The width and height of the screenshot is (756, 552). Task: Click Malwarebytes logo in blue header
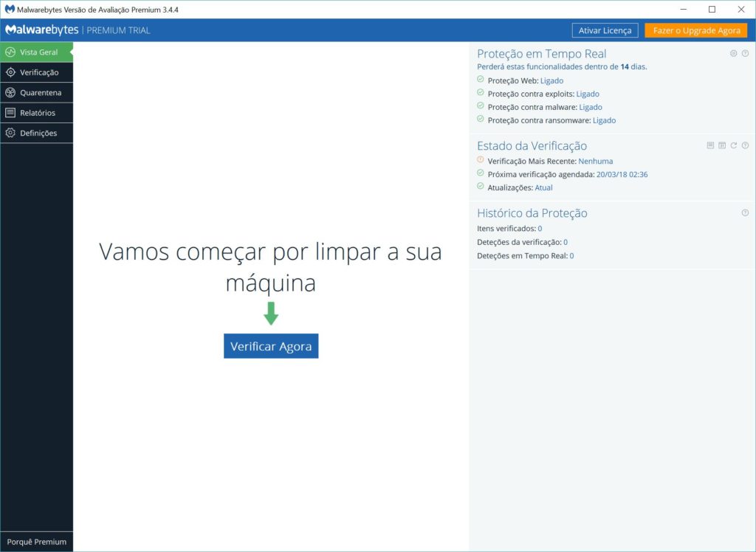click(41, 30)
